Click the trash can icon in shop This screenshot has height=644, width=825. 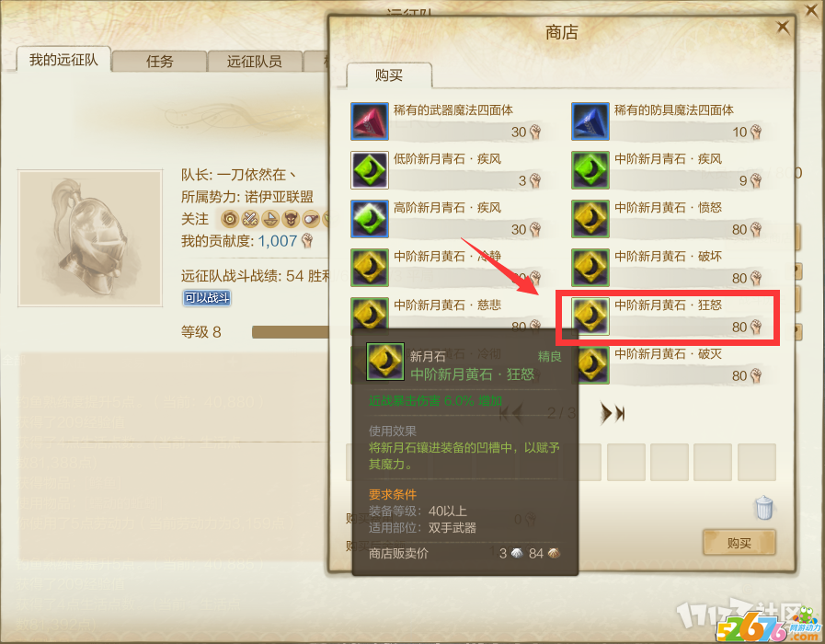click(x=764, y=508)
